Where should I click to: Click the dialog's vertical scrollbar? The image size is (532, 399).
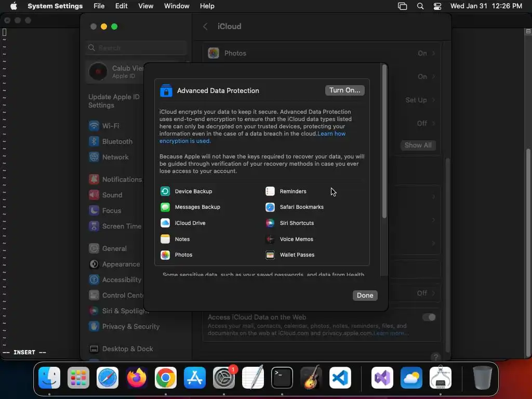pos(384,141)
